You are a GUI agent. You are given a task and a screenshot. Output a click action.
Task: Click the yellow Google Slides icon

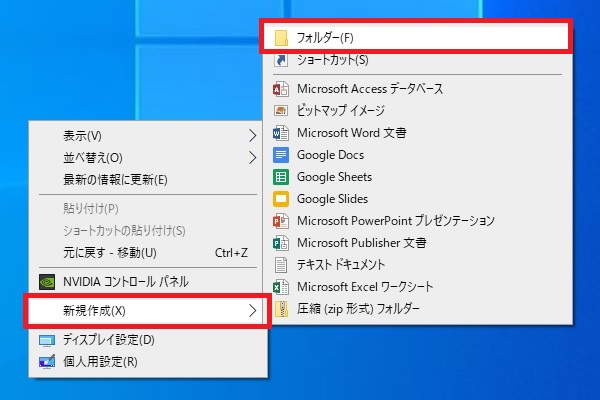coord(281,199)
